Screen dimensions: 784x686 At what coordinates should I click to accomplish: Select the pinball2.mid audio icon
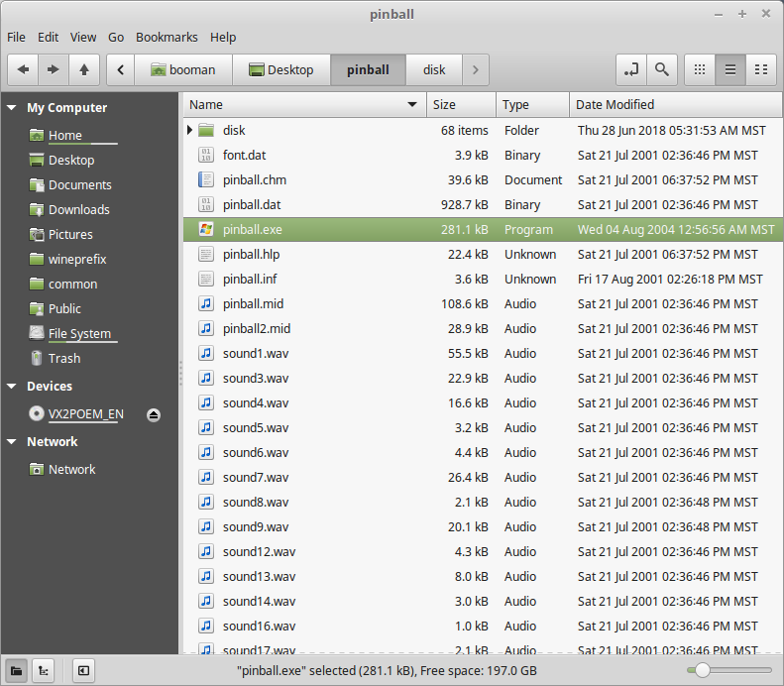click(206, 328)
